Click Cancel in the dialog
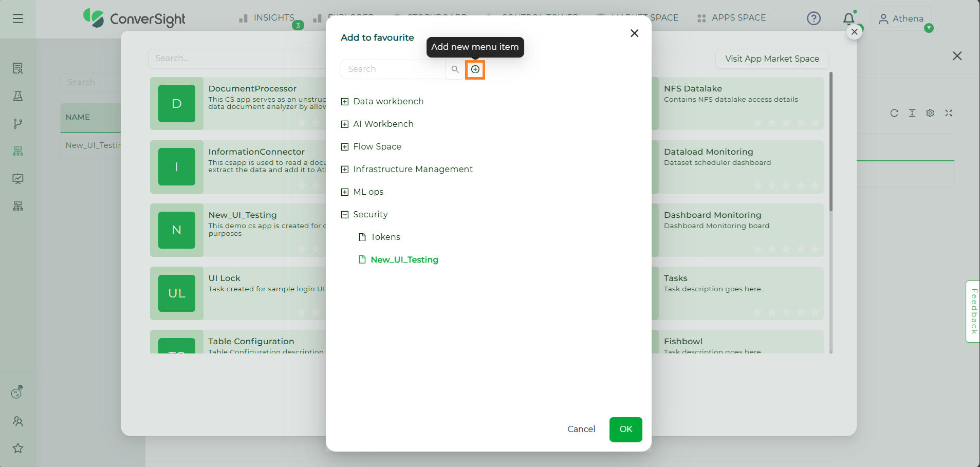Image resolution: width=980 pixels, height=467 pixels. point(581,429)
